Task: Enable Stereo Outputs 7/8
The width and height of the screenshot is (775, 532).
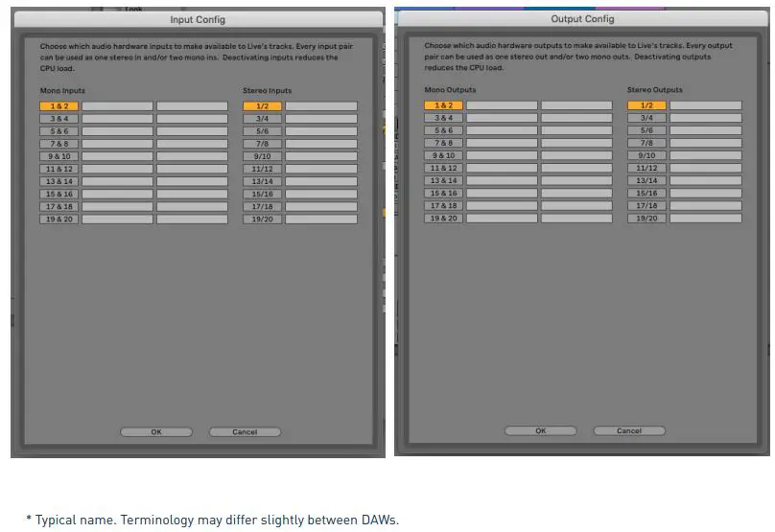Action: (x=647, y=143)
